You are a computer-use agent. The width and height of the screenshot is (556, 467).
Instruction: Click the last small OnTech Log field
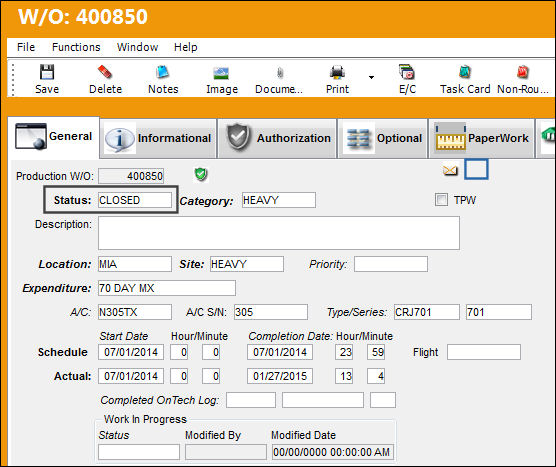click(x=383, y=400)
